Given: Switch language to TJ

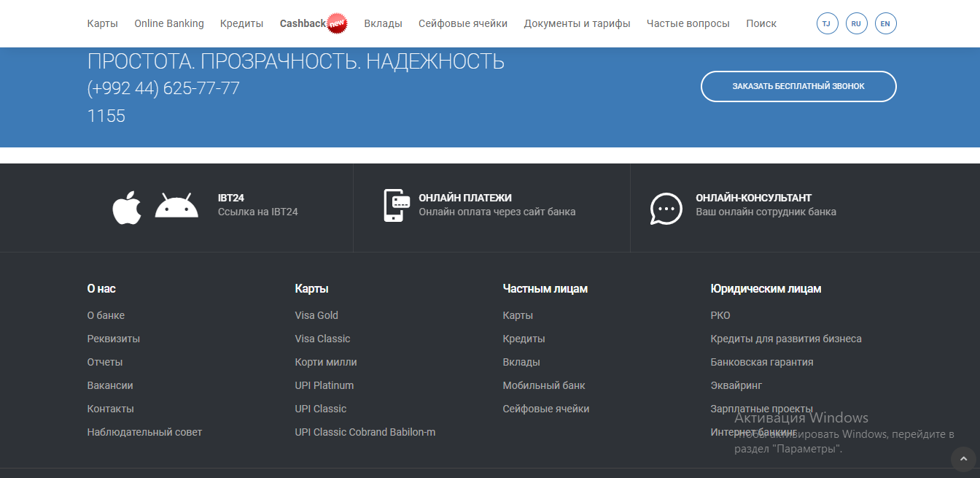Looking at the screenshot, I should tap(827, 23).
